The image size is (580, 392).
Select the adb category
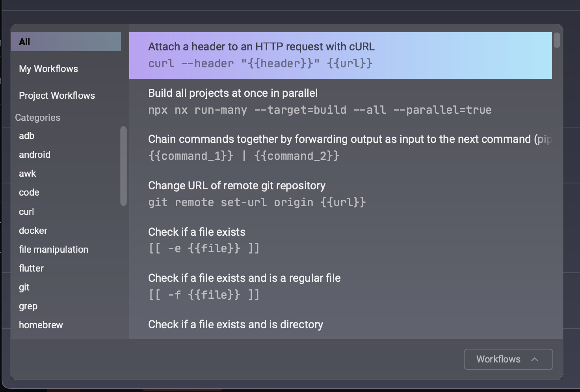tap(27, 136)
